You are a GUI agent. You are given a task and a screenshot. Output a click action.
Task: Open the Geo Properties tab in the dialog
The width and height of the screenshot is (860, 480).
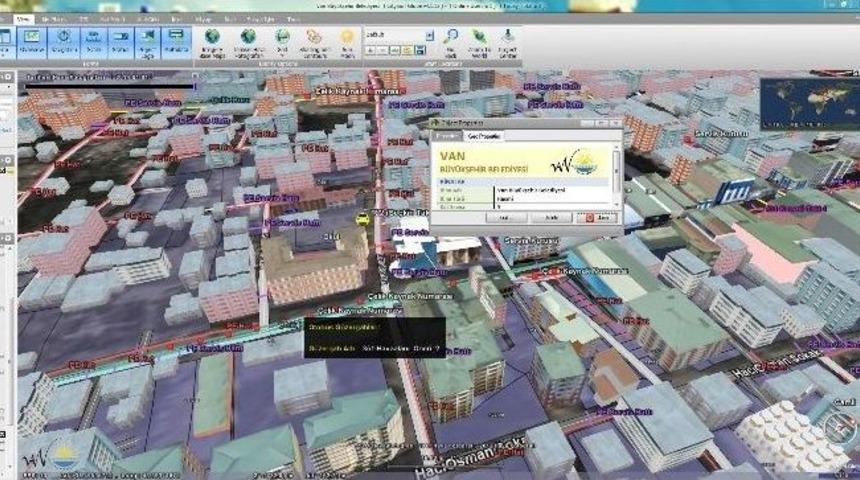pyautogui.click(x=485, y=135)
